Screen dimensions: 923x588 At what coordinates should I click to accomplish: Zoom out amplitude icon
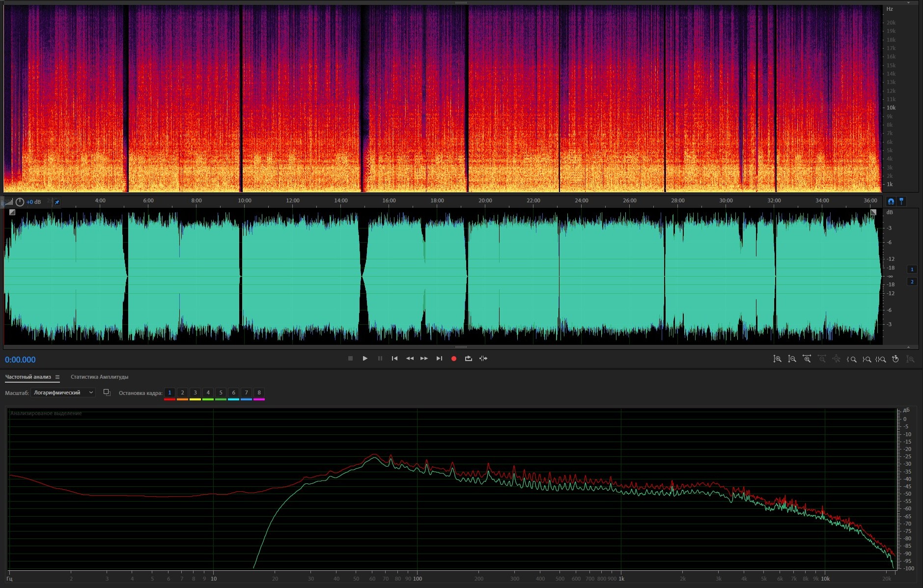792,359
